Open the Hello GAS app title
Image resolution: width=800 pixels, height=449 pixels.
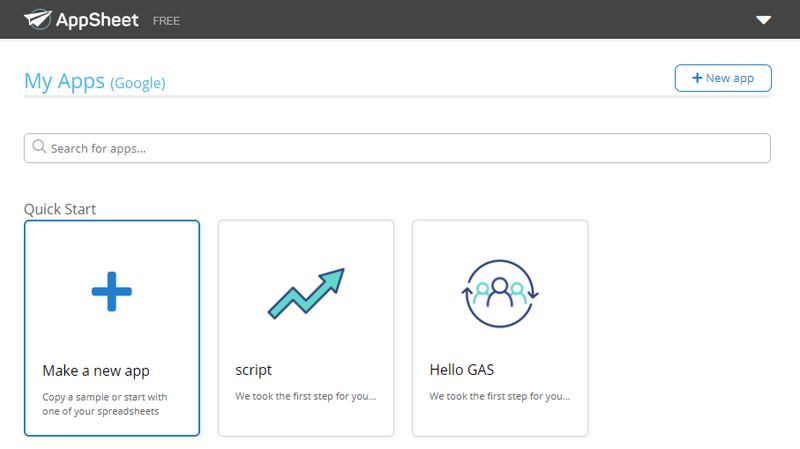point(462,370)
